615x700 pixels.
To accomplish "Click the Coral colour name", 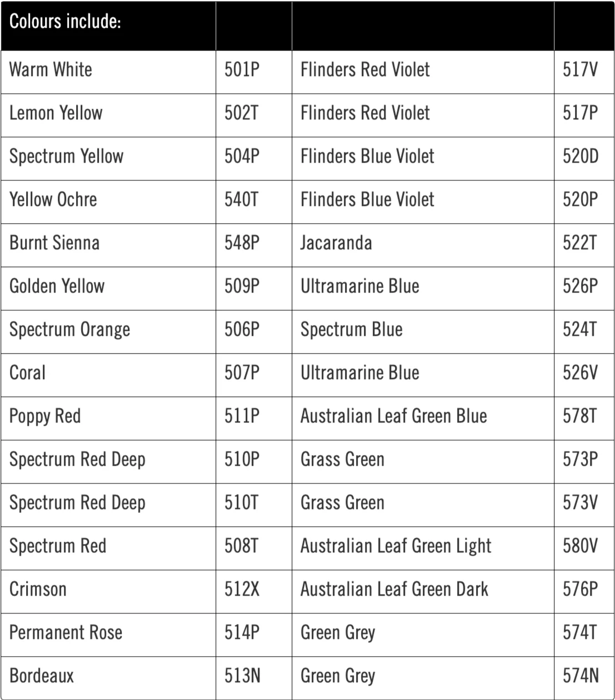I will click(27, 373).
